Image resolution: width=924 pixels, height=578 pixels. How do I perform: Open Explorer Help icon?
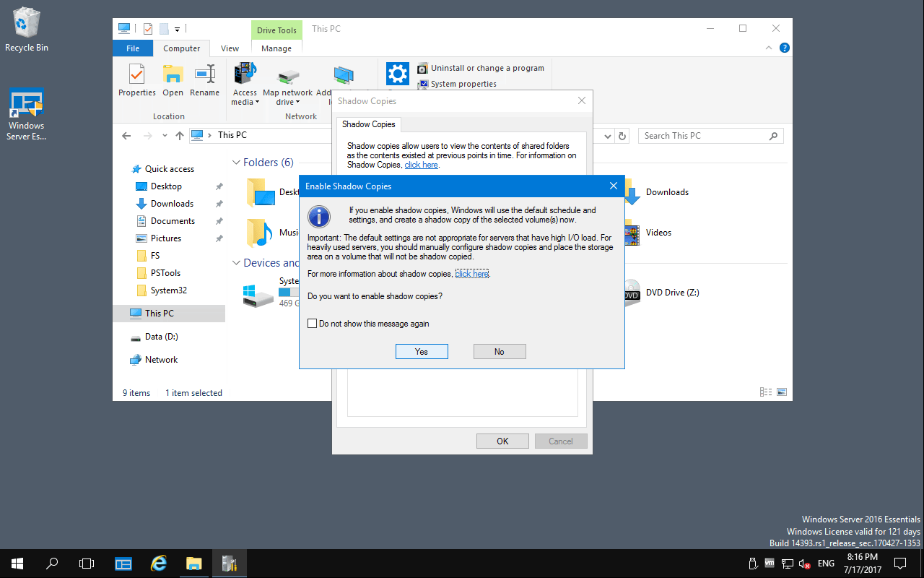(x=784, y=48)
